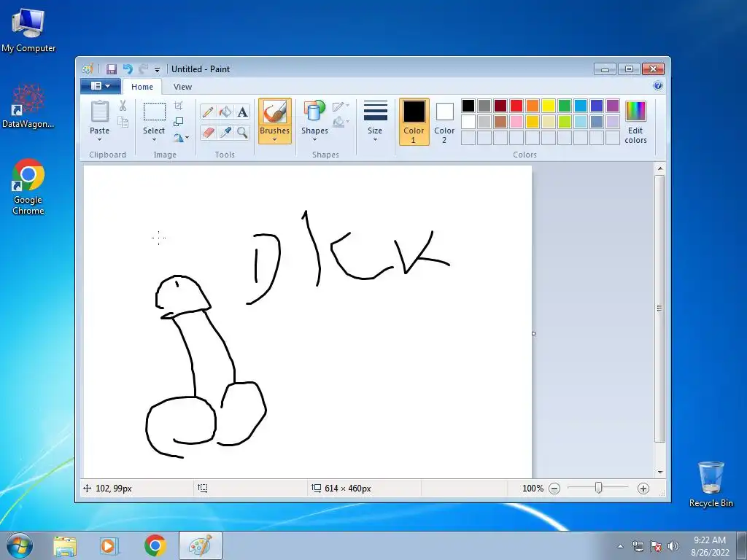This screenshot has width=747, height=560.
Task: Open My Computer desktop icon
Action: (28, 30)
